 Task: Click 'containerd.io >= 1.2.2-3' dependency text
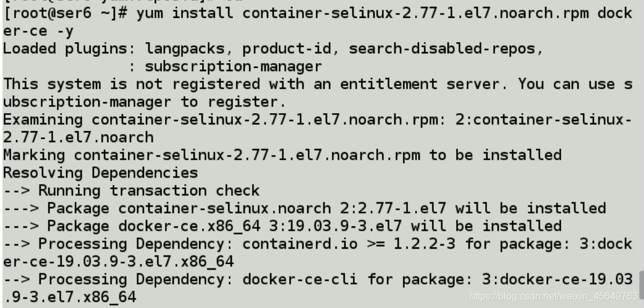pyautogui.click(x=349, y=244)
